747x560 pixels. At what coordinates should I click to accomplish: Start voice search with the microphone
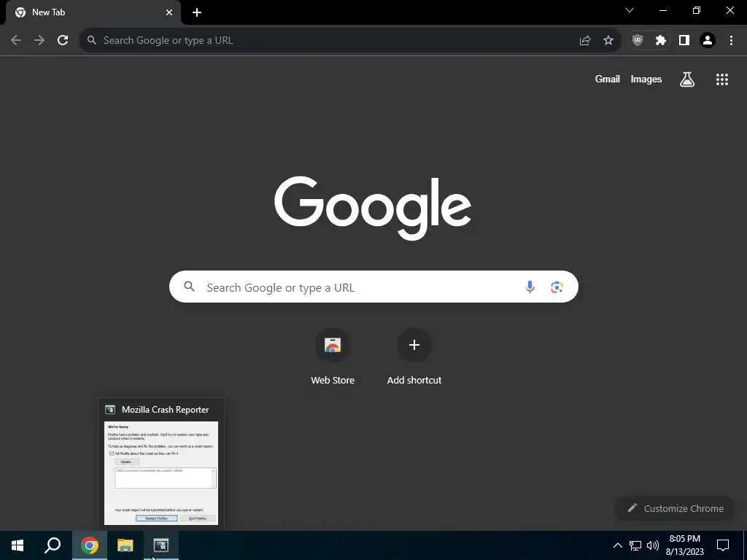530,287
